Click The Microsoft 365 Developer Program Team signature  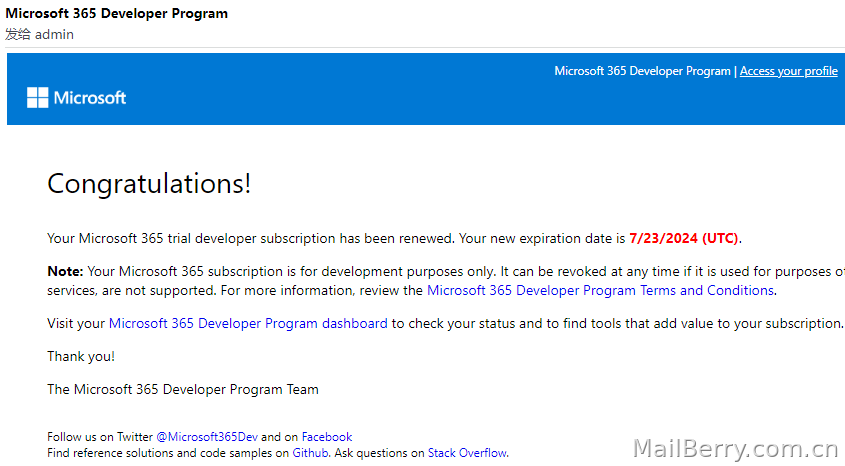click(183, 390)
